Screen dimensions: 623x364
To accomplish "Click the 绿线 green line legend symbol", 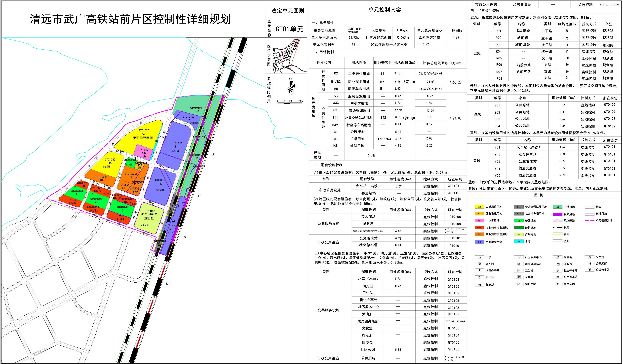I will point(590,207).
